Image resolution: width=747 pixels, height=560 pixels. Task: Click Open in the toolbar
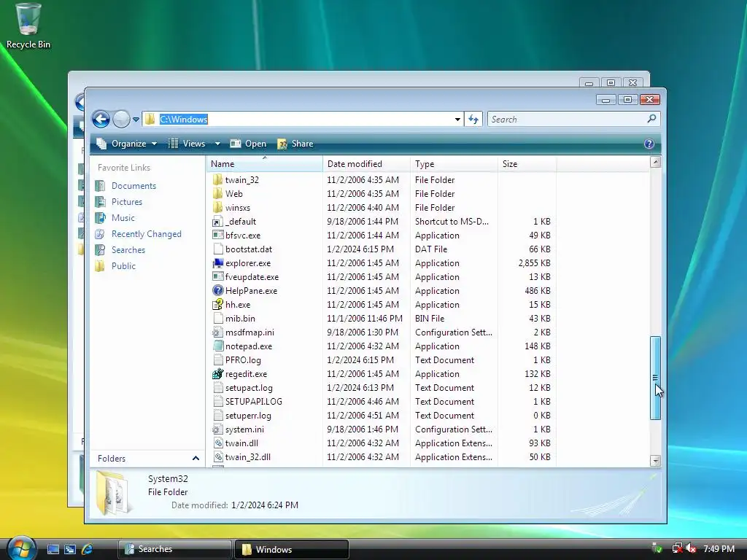(x=248, y=144)
